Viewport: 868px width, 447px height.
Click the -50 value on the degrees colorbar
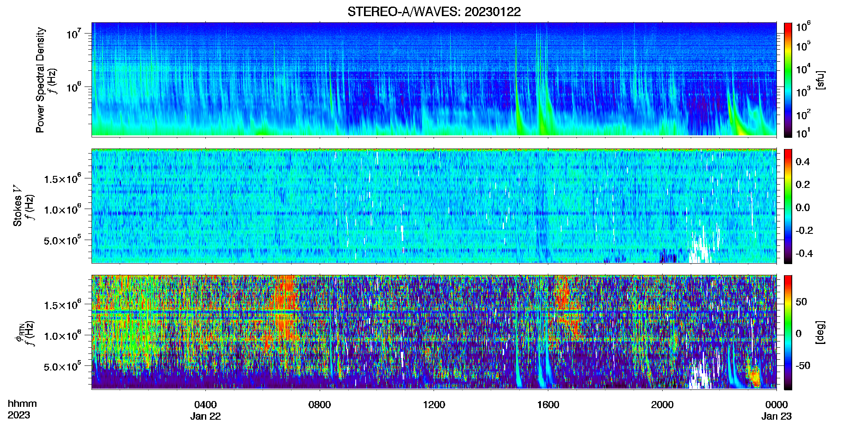point(803,365)
